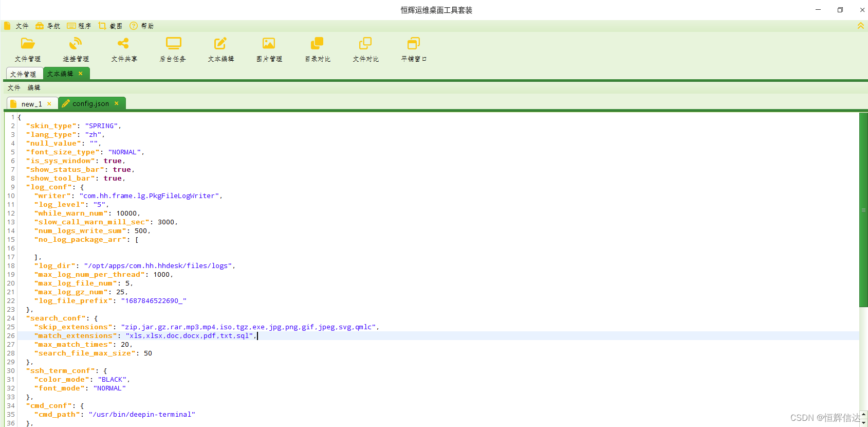Switch to the new_1 document tab
This screenshot has height=427, width=868.
coord(31,104)
